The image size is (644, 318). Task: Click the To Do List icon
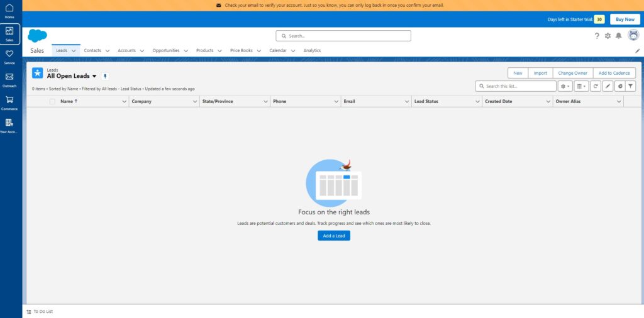tap(29, 312)
